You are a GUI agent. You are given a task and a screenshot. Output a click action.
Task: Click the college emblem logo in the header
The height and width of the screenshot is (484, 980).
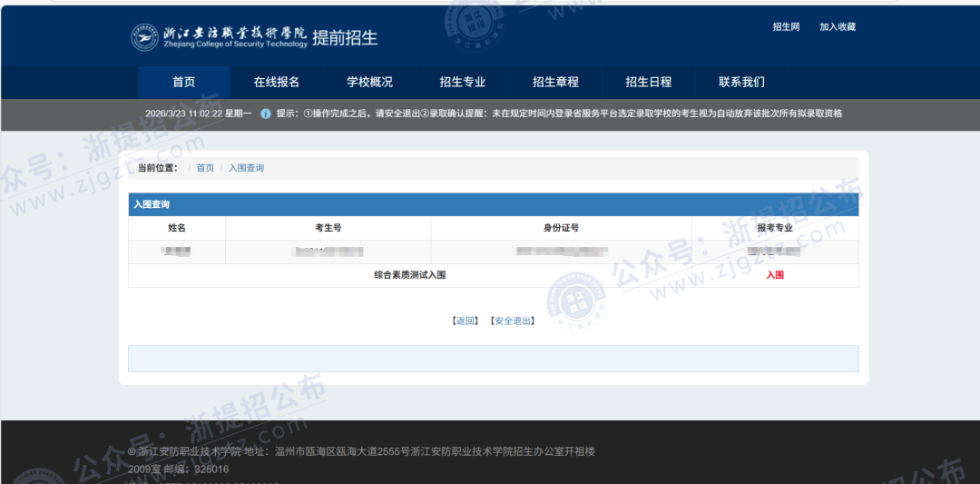pos(143,37)
